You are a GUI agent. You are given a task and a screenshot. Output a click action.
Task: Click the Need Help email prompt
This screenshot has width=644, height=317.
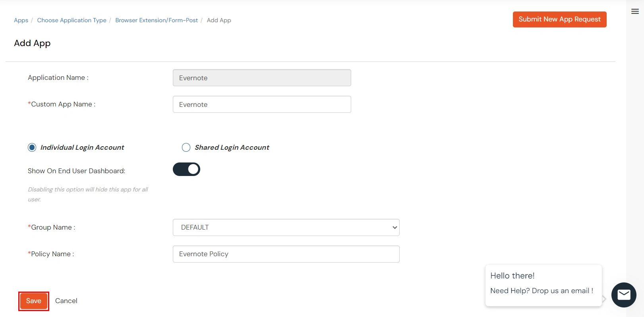(542, 290)
